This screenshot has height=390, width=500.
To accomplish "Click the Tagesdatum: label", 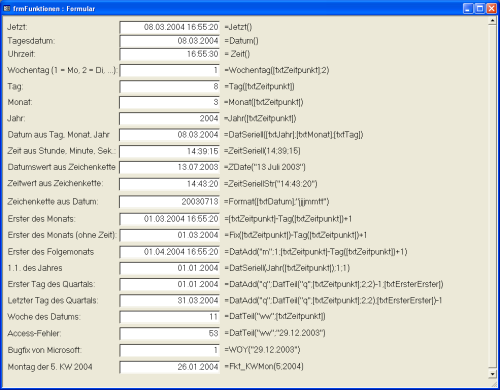I will tap(31, 41).
